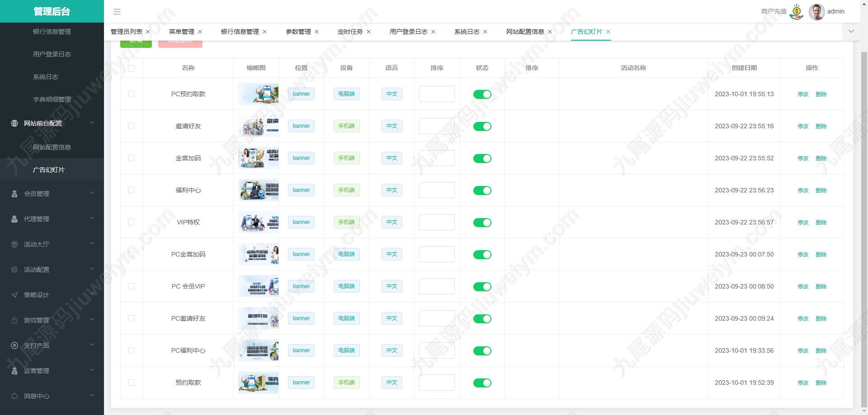Toggle the status switch for PC预约取款
The height and width of the screenshot is (415, 868).
coord(482,94)
